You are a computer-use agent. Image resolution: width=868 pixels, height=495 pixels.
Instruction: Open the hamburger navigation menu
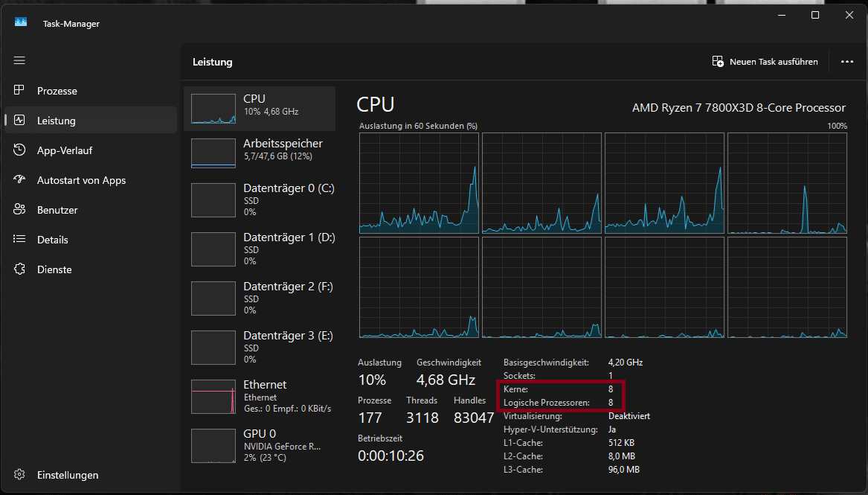click(19, 60)
